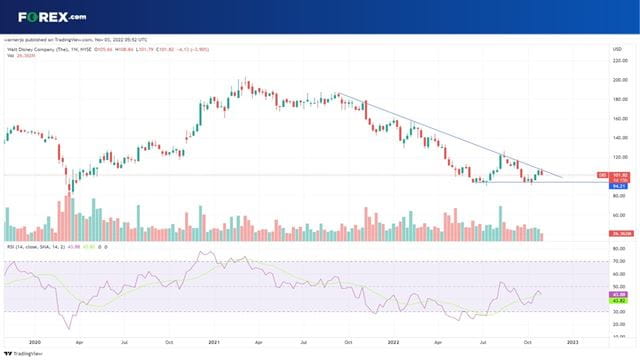Click the 2021 label on time axis
Screen dimensions: 640x360
click(214, 342)
